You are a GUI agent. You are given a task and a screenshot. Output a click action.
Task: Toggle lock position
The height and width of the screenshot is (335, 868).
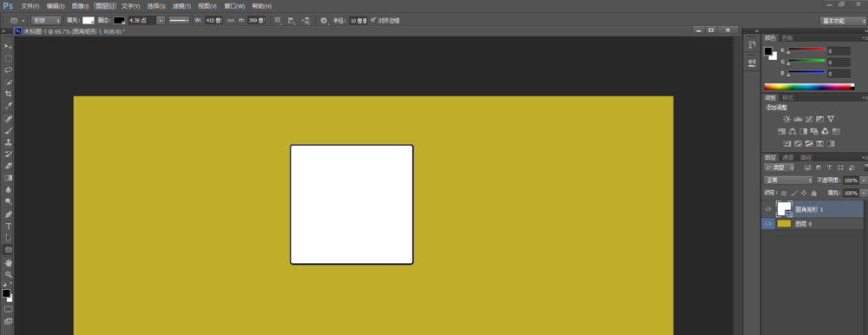click(804, 194)
